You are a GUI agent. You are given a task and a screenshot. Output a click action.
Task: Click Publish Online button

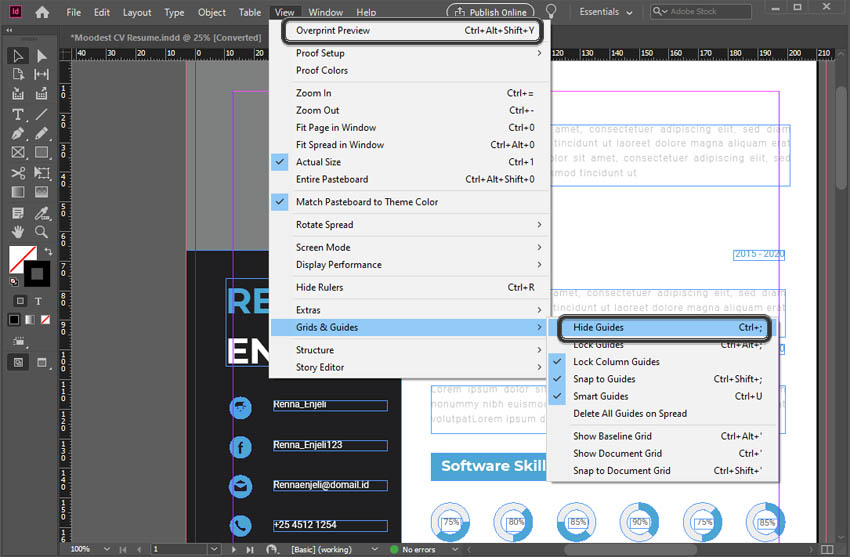(490, 12)
